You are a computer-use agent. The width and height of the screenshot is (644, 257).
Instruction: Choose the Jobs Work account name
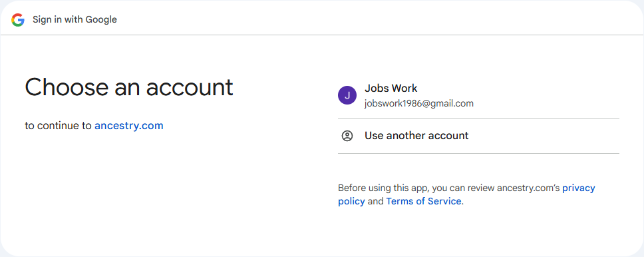point(391,89)
